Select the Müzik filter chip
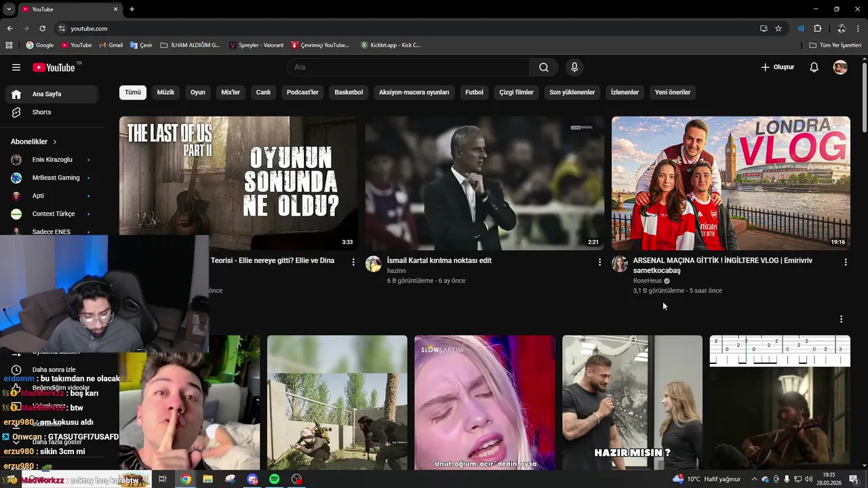Screen dimensions: 868x488 coord(166,92)
